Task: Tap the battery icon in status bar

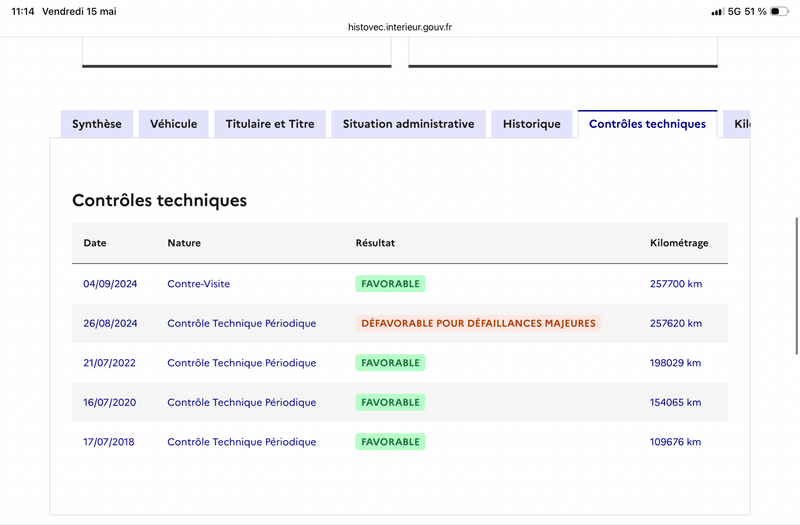Action: 779,11
